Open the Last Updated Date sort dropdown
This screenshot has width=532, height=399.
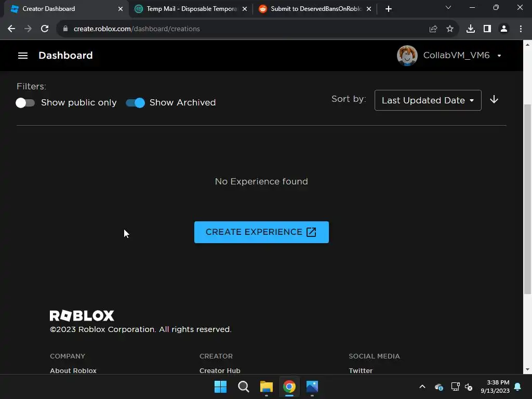pyautogui.click(x=428, y=100)
